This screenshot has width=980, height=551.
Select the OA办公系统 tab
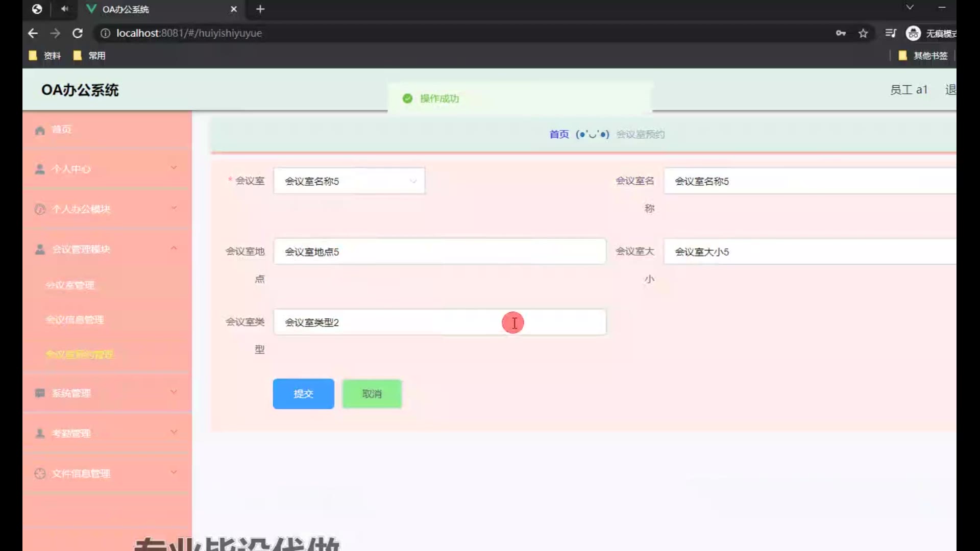pos(162,9)
